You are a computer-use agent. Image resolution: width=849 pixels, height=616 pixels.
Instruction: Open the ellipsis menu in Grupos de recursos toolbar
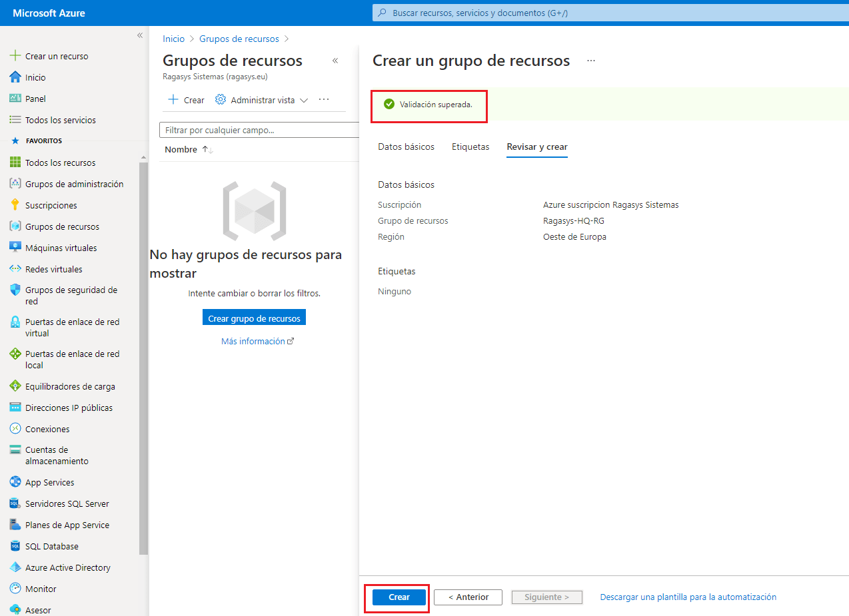(324, 100)
